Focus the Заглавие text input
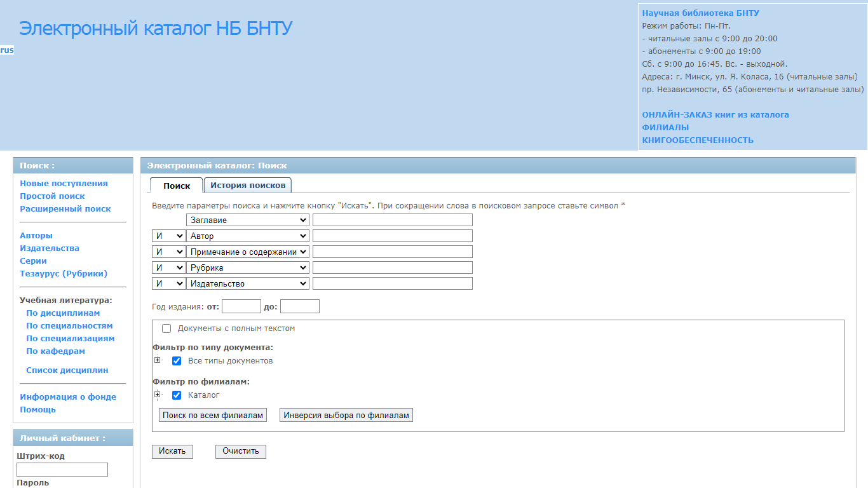 click(x=393, y=220)
